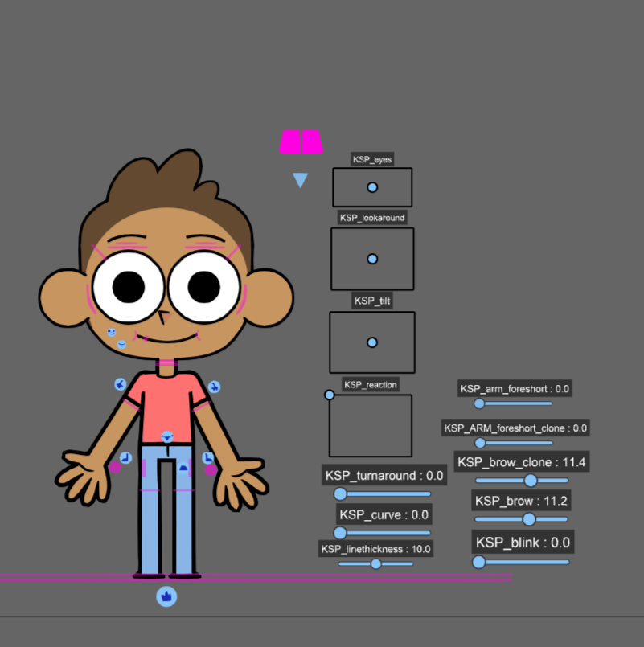Click the KSP_tilt label

point(372,301)
